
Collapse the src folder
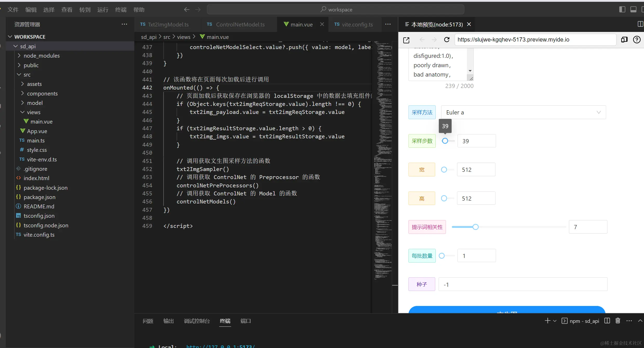point(19,74)
